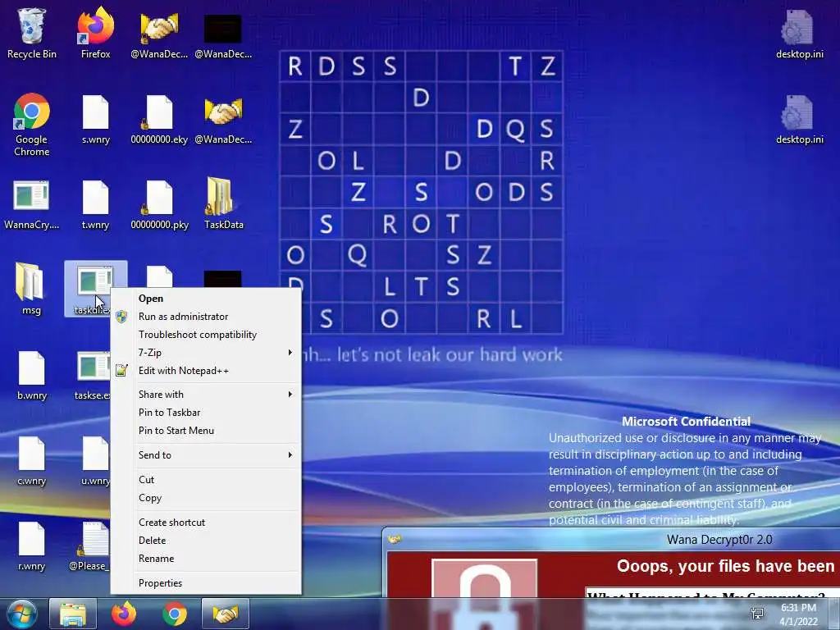The height and width of the screenshot is (630, 840).
Task: Choose Troubleshoot compatibility in context menu
Action: coord(206,335)
